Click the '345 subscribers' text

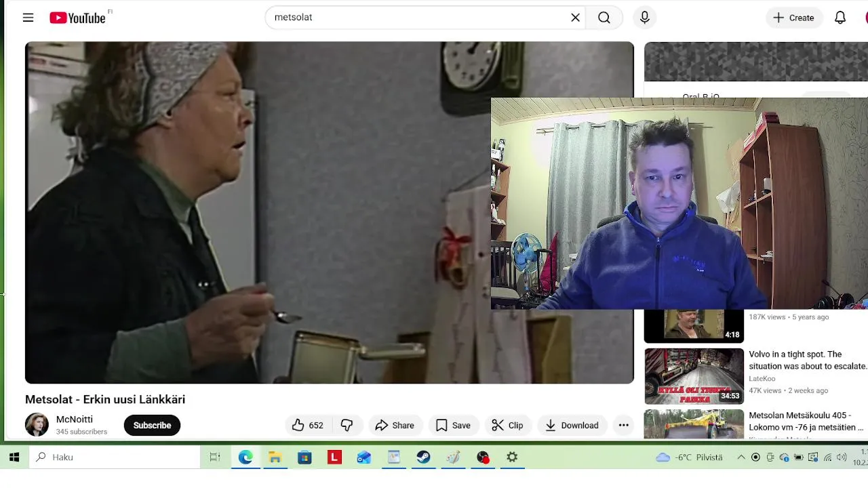pyautogui.click(x=81, y=432)
